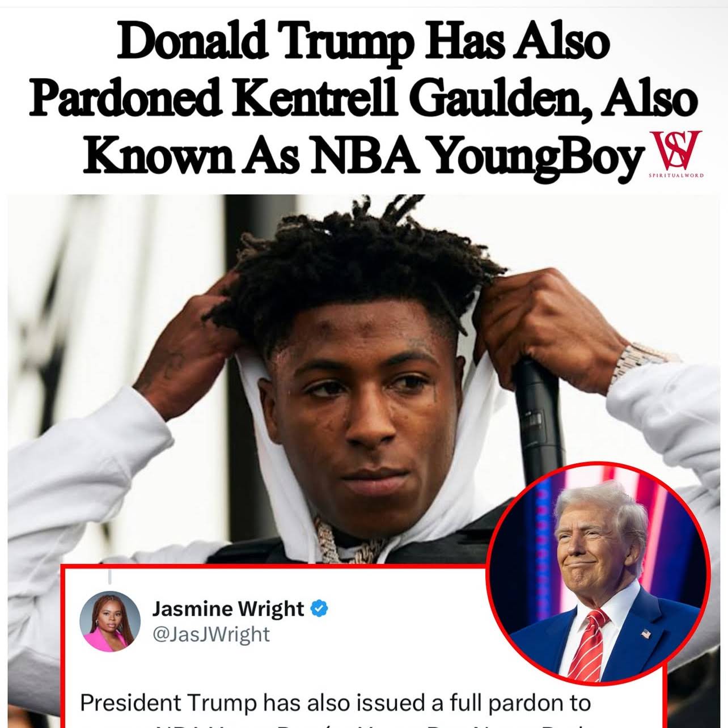Select the circular red-bordered inset photo
728x728 pixels.
click(599, 574)
